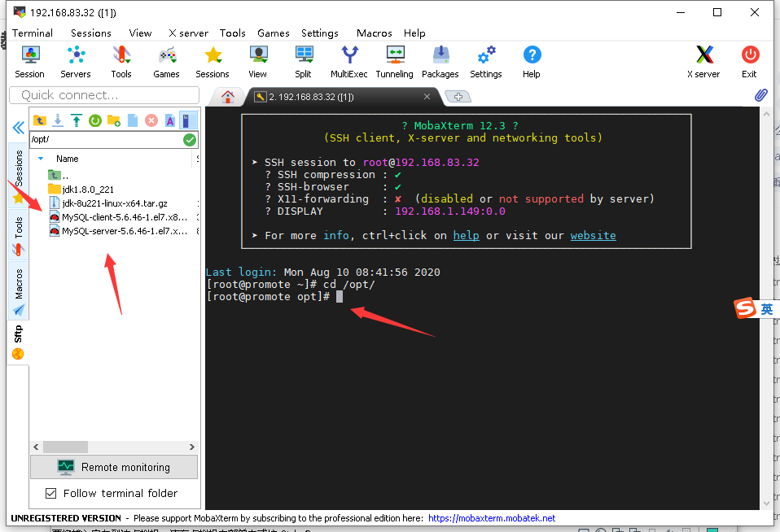Create a new folder in the SFTP panel
Viewport: 780px width, 532px height.
pos(113,120)
